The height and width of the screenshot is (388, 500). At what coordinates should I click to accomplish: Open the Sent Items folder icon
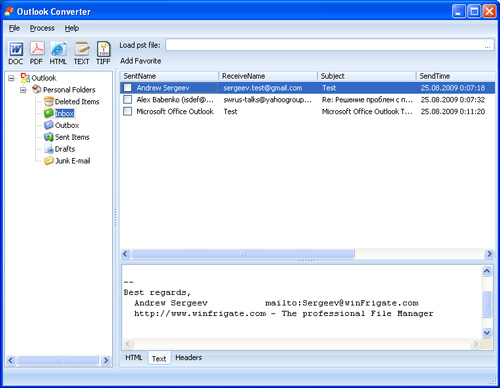[49, 137]
